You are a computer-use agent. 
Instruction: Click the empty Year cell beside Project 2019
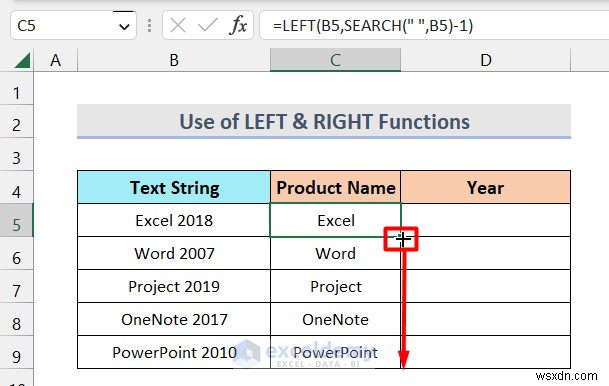(x=485, y=286)
